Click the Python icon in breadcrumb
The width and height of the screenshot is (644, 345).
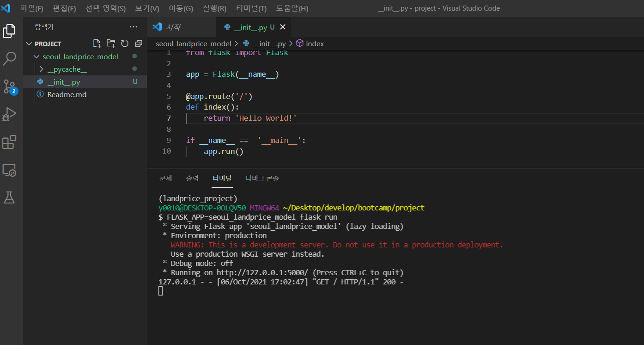tap(246, 43)
